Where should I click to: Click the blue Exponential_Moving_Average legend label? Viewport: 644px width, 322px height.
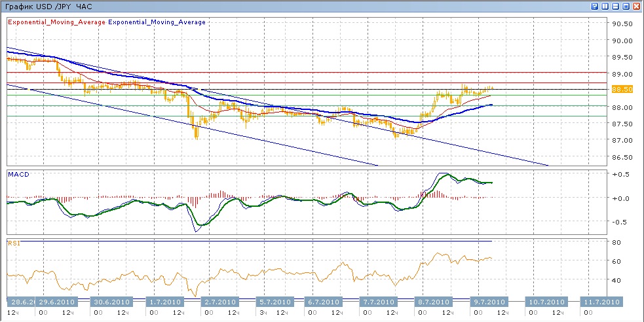157,22
